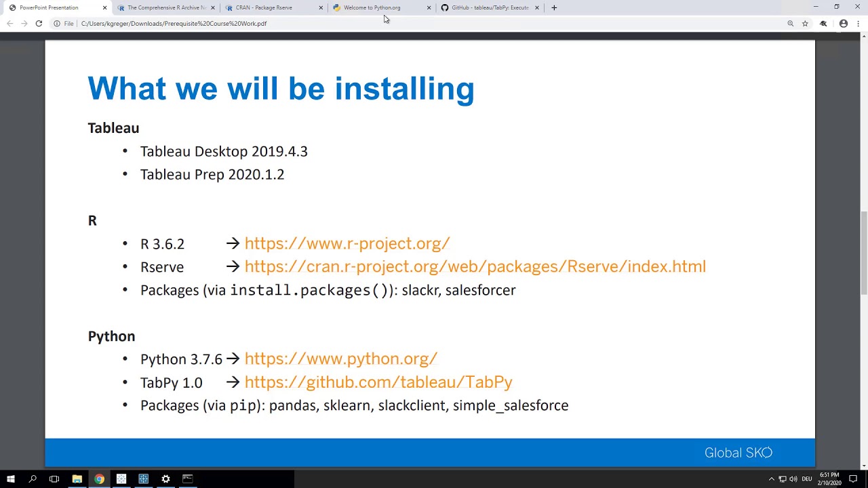The width and height of the screenshot is (868, 488).
Task: Bookmark this page with the star
Action: 805,24
